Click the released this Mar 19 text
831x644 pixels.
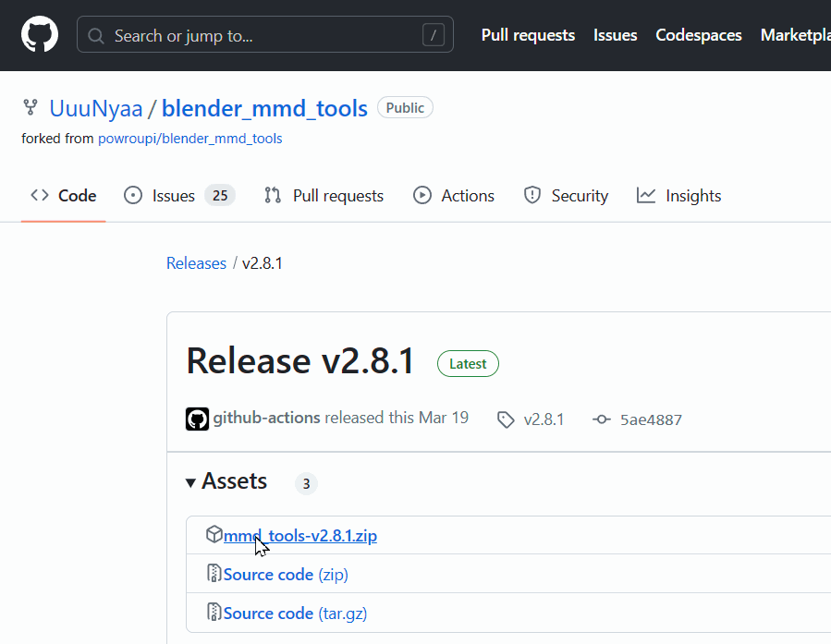397,418
